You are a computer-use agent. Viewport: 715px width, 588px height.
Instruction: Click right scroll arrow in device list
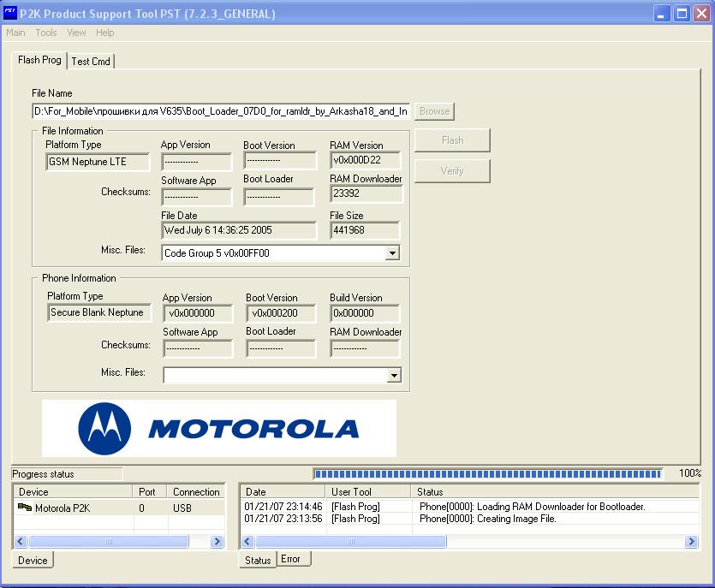tap(217, 542)
